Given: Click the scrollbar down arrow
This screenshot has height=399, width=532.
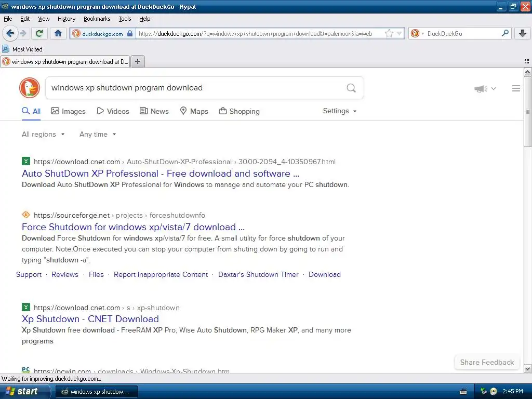Looking at the screenshot, I should point(527,368).
